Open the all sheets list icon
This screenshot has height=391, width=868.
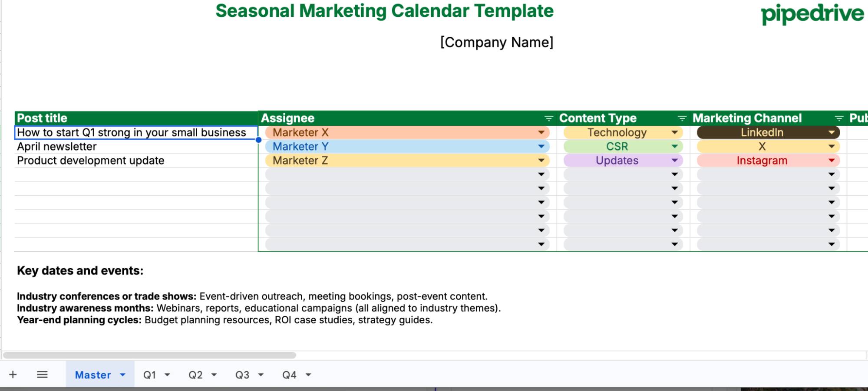42,374
